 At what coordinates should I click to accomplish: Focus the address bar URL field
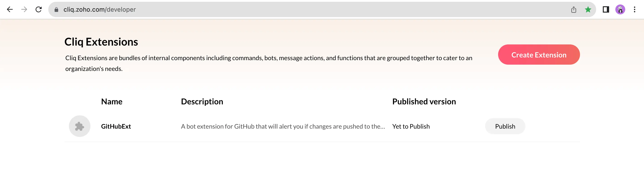[300, 9]
